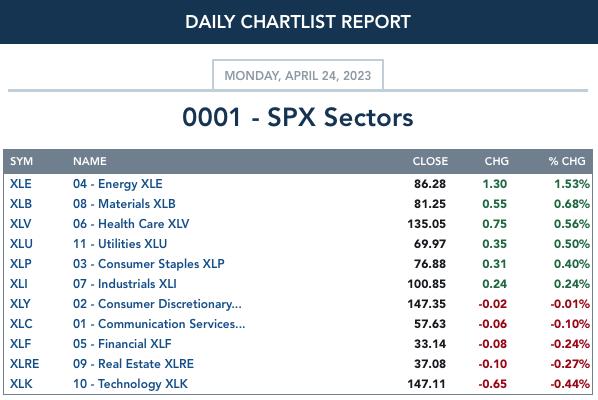Click the 0001 - SPX Sectors title
The width and height of the screenshot is (598, 400).
coord(298,117)
